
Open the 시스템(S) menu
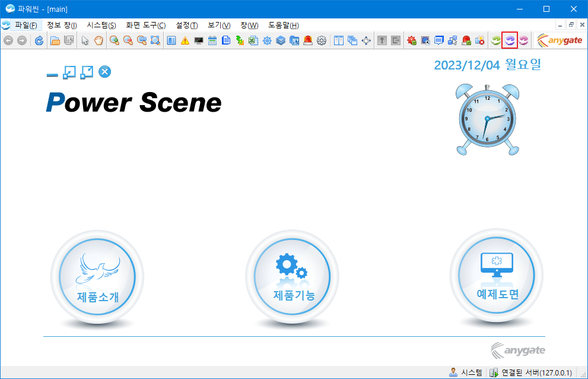coord(101,25)
